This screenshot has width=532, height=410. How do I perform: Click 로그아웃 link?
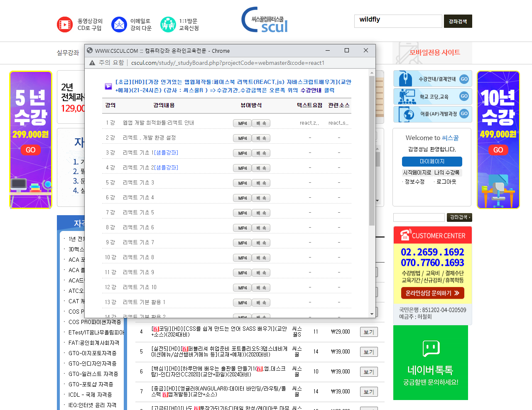446,182
